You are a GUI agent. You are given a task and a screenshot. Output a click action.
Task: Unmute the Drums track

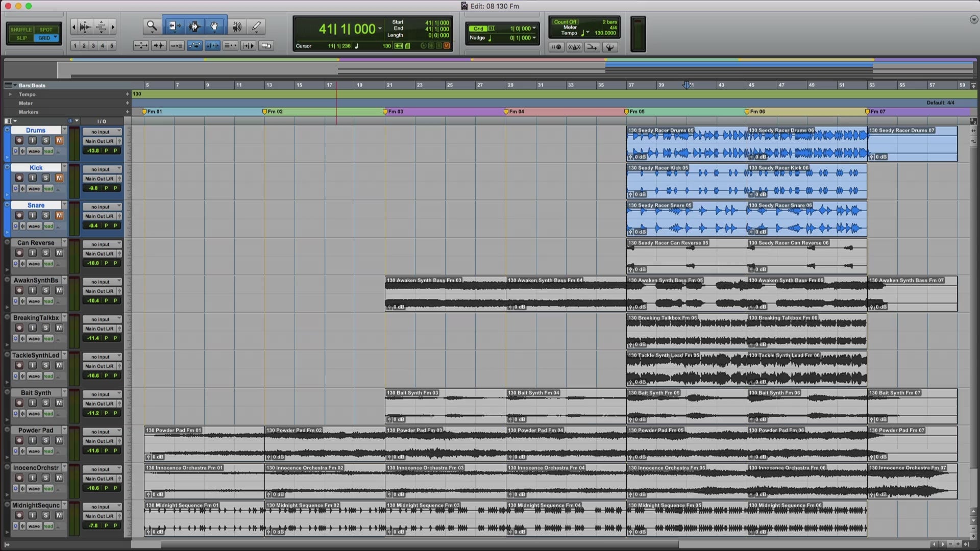coord(59,140)
